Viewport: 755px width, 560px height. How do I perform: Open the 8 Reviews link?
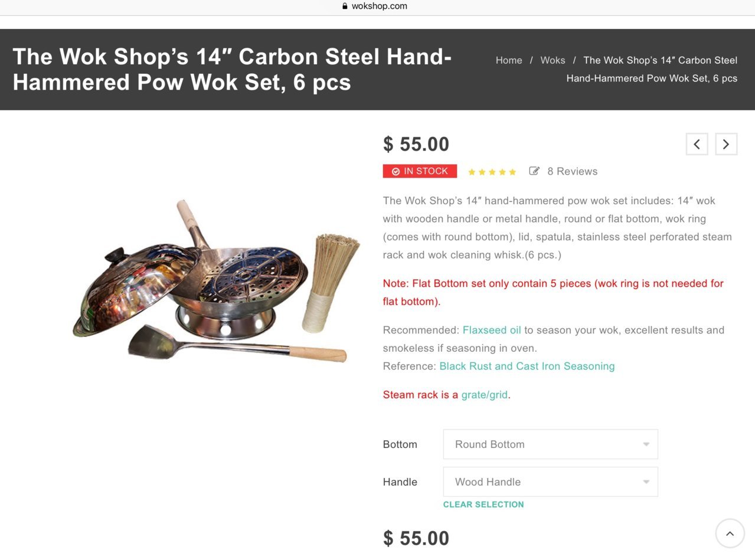point(572,171)
